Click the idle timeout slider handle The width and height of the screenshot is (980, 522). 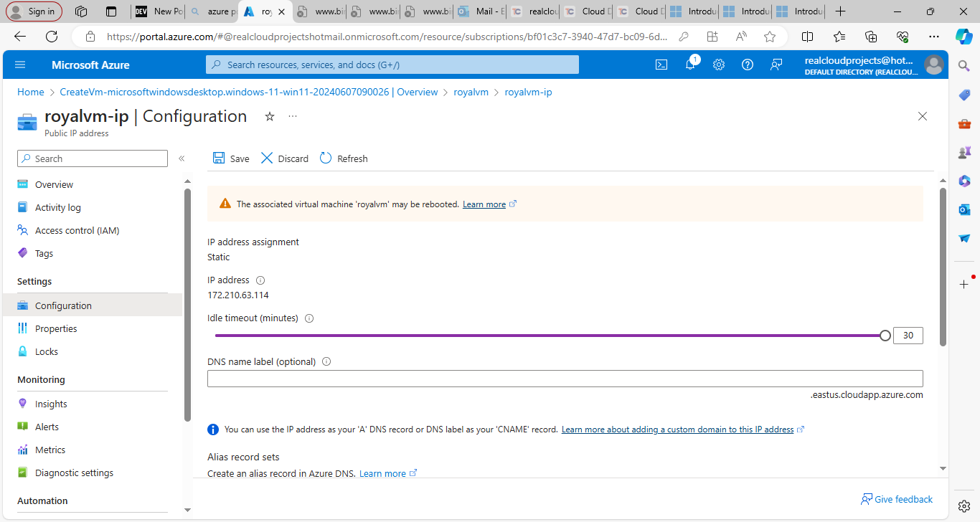[885, 336]
